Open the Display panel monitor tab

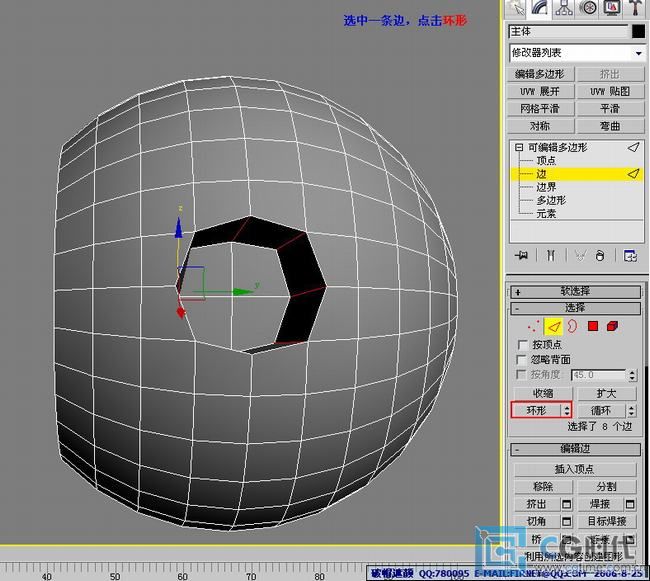[x=611, y=8]
